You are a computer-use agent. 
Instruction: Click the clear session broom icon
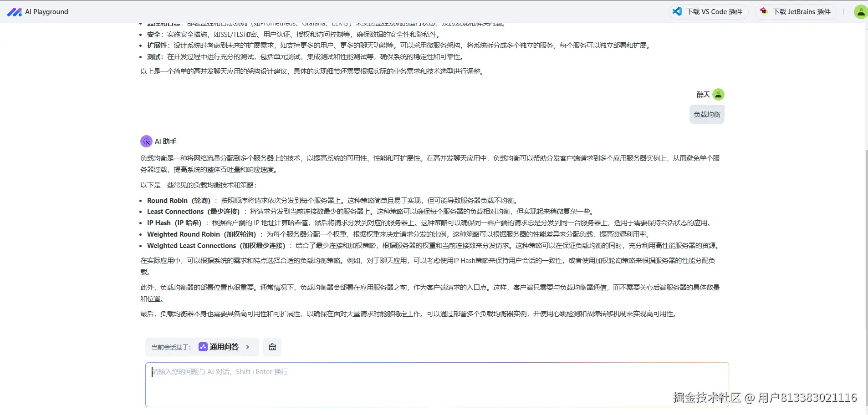click(272, 347)
